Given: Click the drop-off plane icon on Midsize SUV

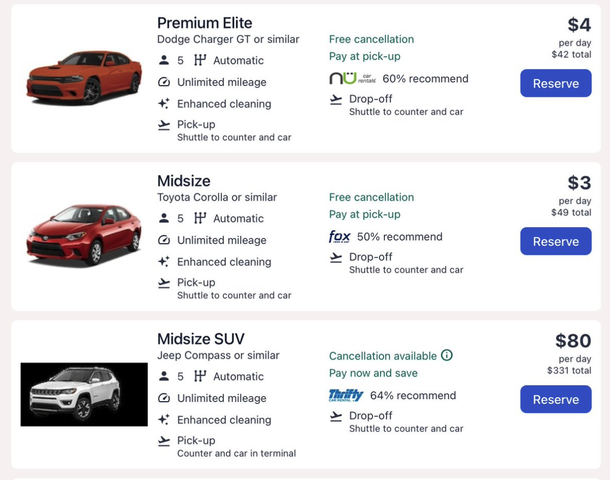Looking at the screenshot, I should 336,416.
